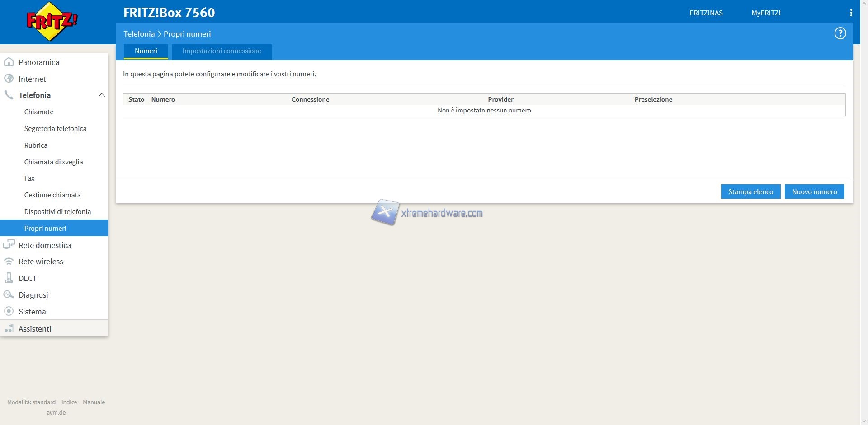Viewport: 868px width, 425px height.
Task: Click the Internet globe icon
Action: [x=9, y=79]
